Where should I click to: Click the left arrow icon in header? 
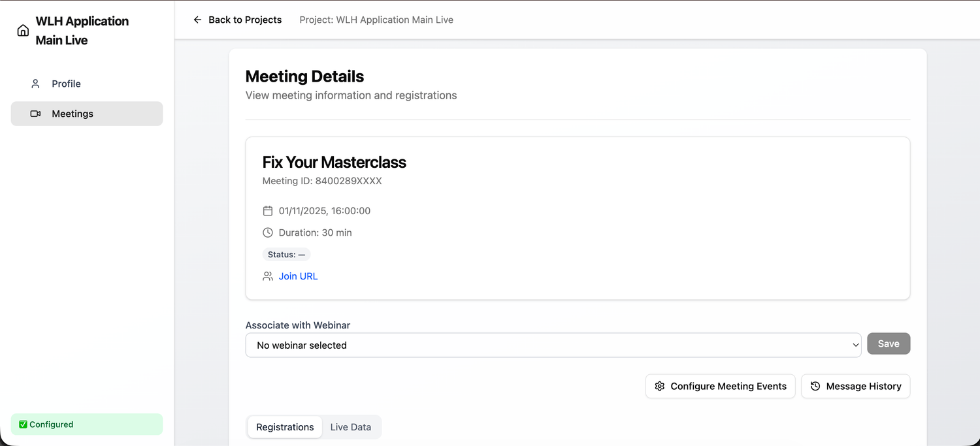pos(197,20)
